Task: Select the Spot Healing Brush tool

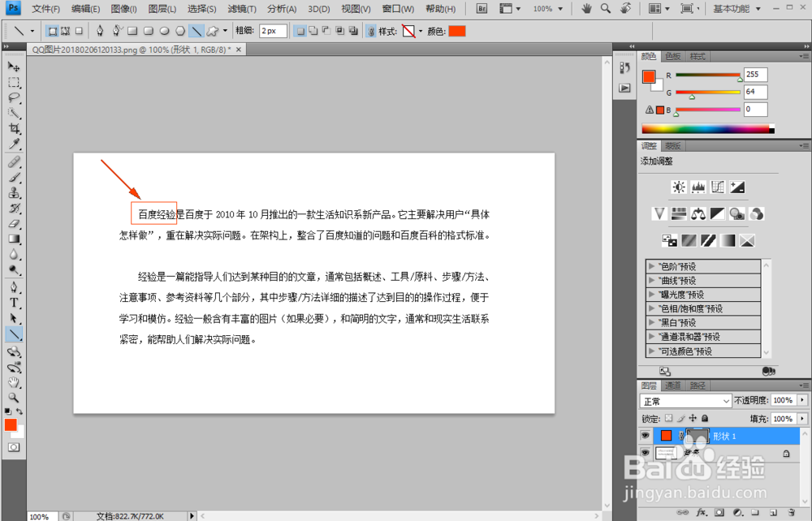Action: click(x=14, y=162)
